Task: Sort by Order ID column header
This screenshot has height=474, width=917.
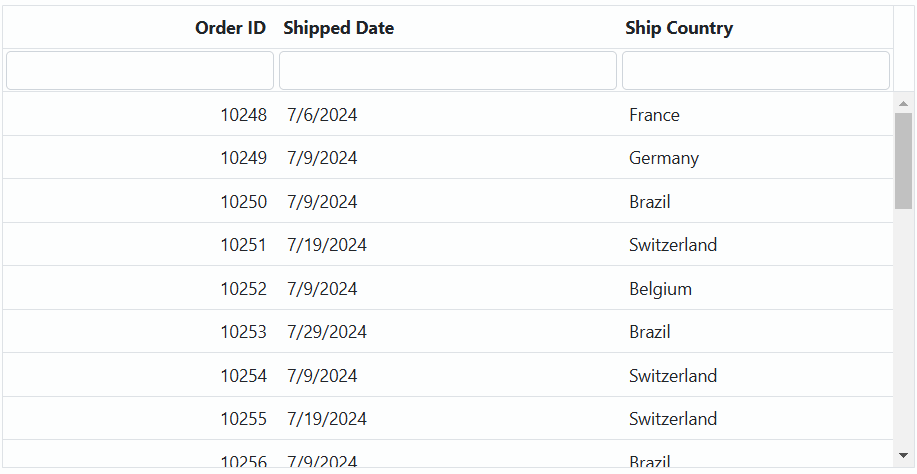Action: (x=230, y=28)
